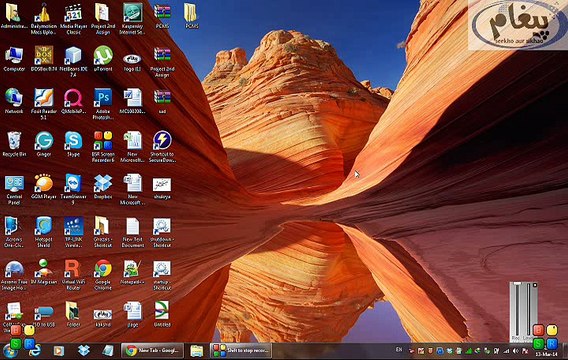The height and width of the screenshot is (360, 568).
Task: Click the New Text Document file
Action: click(x=133, y=232)
